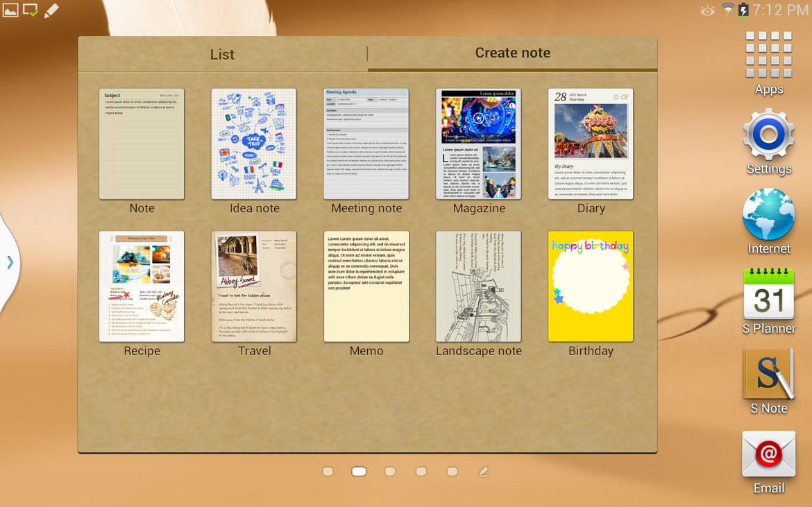The width and height of the screenshot is (812, 507).
Task: Choose the Recipe template
Action: pyautogui.click(x=142, y=294)
